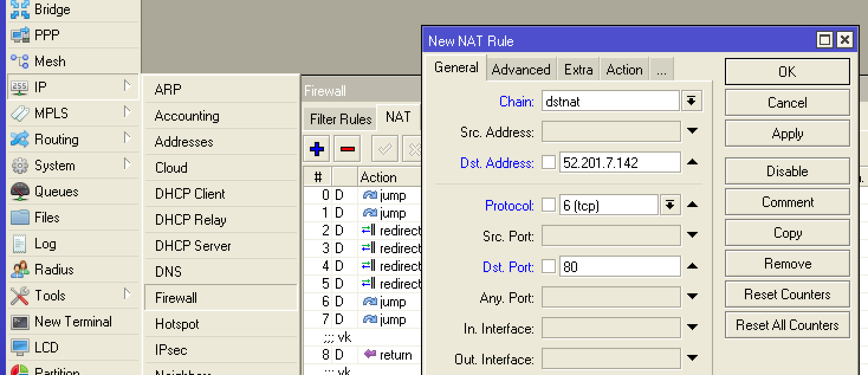Select the NAT tab in Firewall
This screenshot has width=868, height=375.
pyautogui.click(x=398, y=118)
